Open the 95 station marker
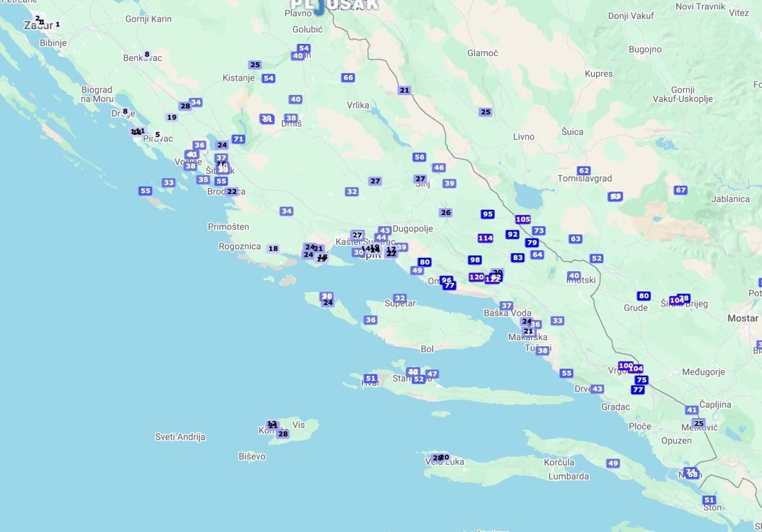This screenshot has width=762, height=532. point(487,214)
